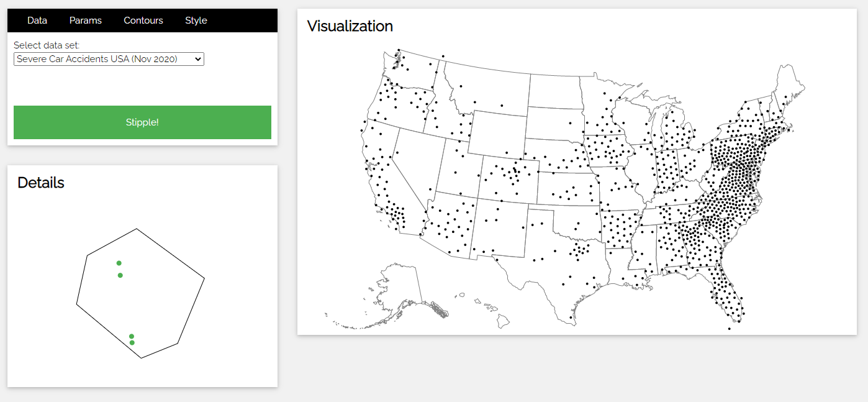Viewport: 868px width, 402px height.
Task: Switch to the Params tab
Action: (86, 21)
